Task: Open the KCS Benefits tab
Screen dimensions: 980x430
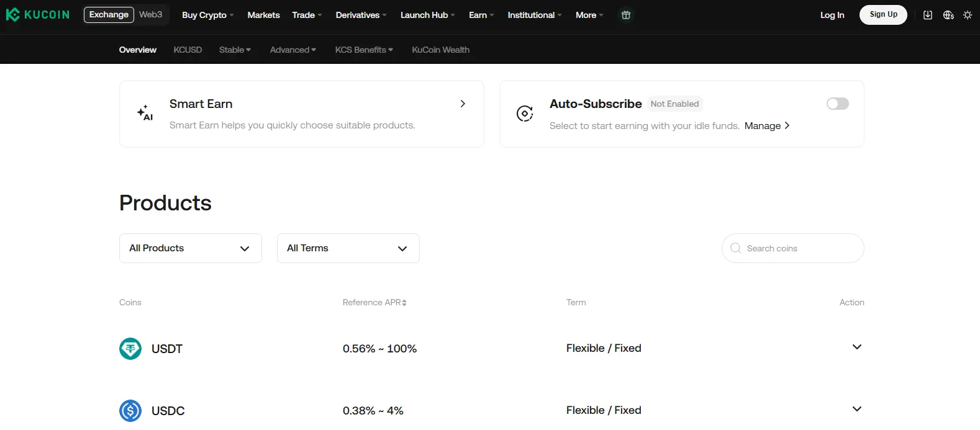Action: click(364, 50)
